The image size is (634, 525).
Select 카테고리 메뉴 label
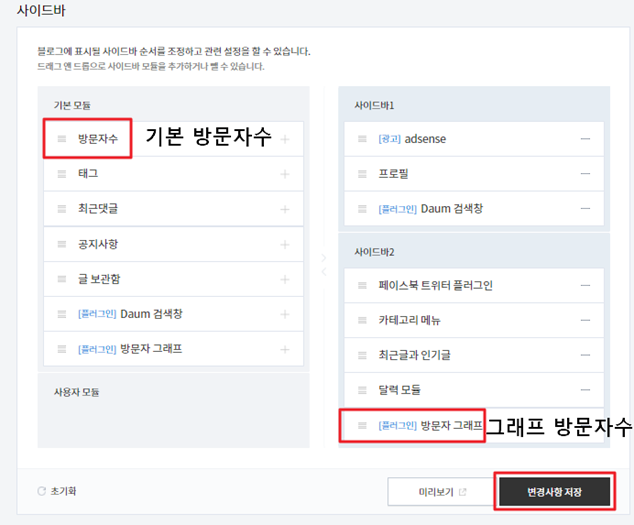[x=409, y=320]
